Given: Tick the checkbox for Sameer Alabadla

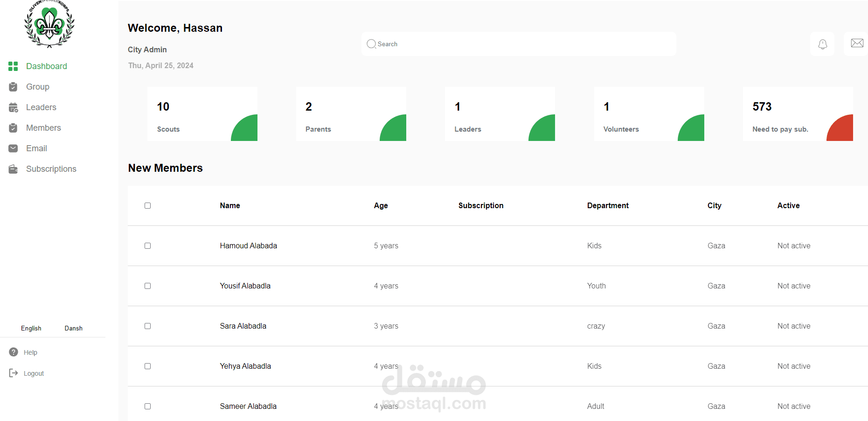Looking at the screenshot, I should point(148,407).
